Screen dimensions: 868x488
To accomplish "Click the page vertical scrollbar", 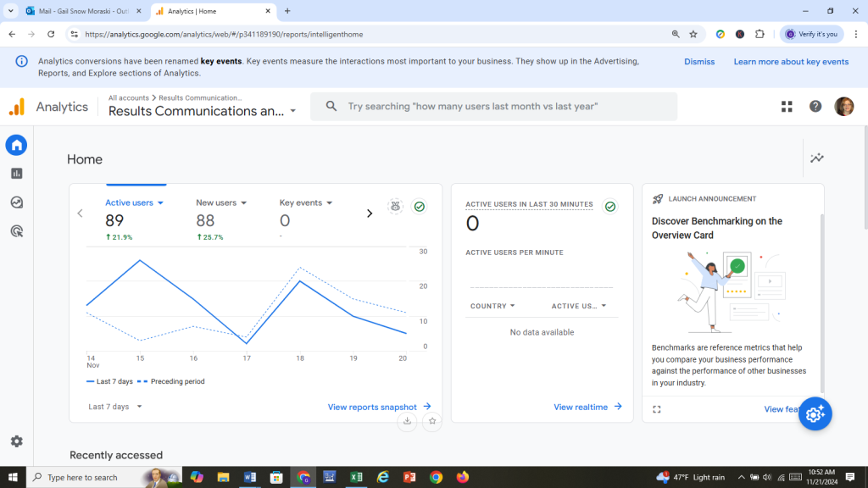I will point(865,177).
